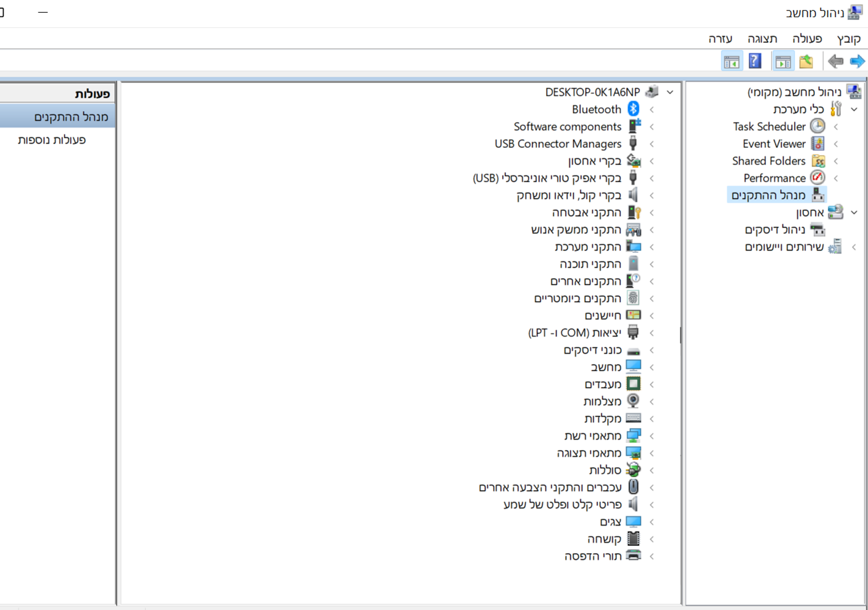The image size is (868, 610).
Task: Click the Performance gauge icon
Action: (x=817, y=178)
